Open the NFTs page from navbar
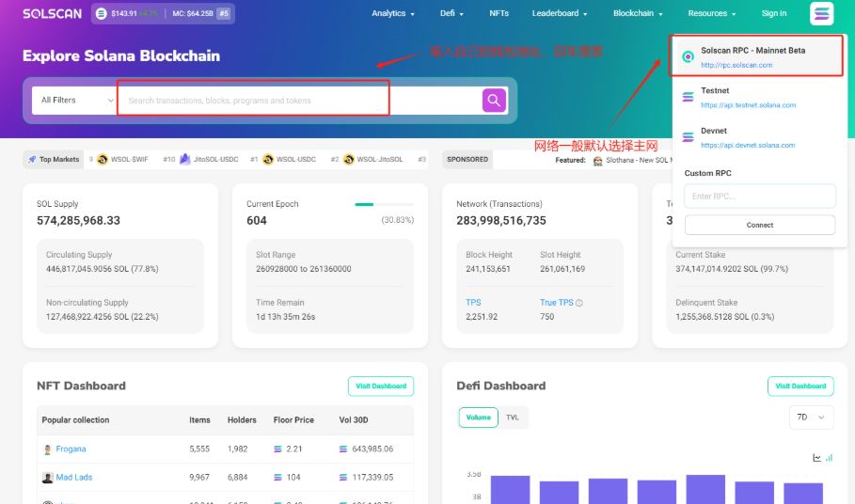The height and width of the screenshot is (504, 855). coord(499,14)
